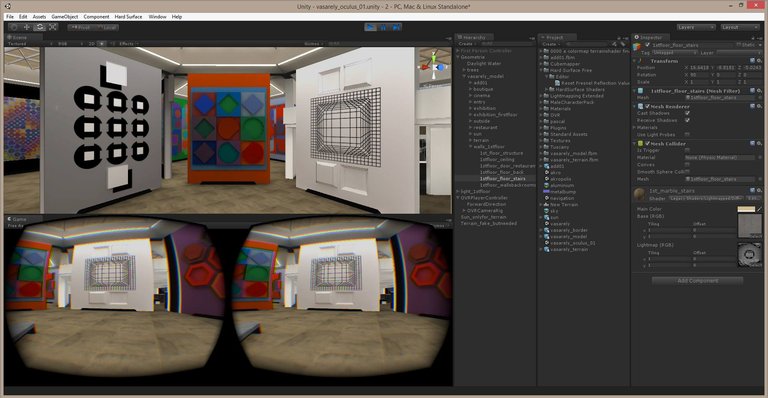
Task: Select the vasarely_border model icon
Action: pyautogui.click(x=546, y=230)
